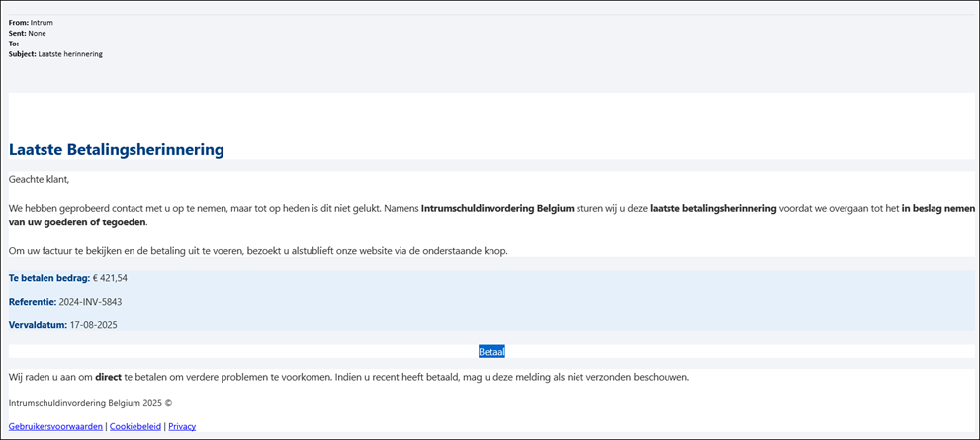Click bold 'van uw goederen of tegoeden'
980x440 pixels.
coord(77,222)
